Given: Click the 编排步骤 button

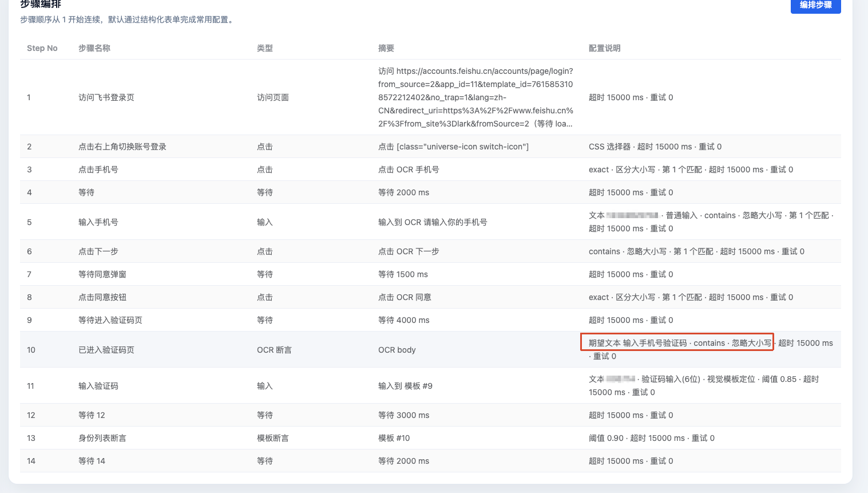Looking at the screenshot, I should (815, 5).
